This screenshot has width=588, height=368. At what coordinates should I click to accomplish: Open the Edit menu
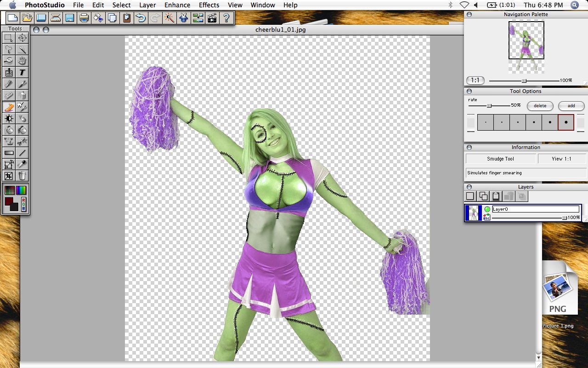(98, 5)
